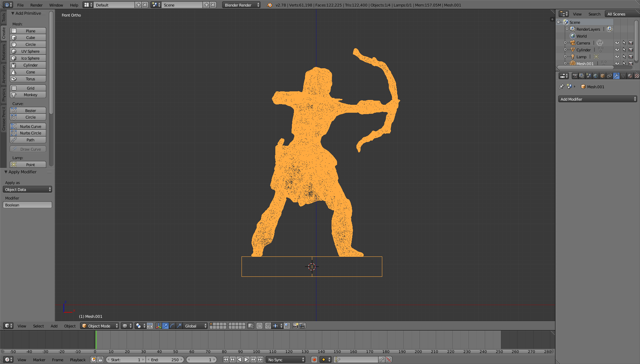
Task: Click the 3D View editor type icon
Action: [x=8, y=326]
